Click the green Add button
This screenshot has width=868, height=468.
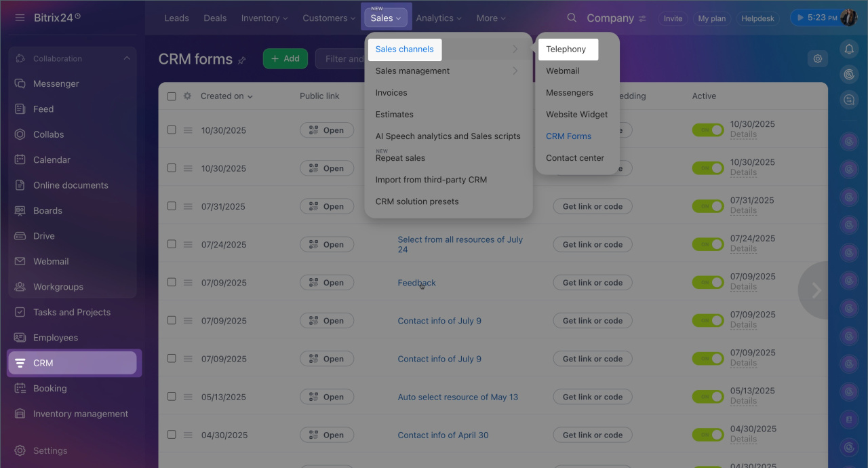tap(285, 59)
